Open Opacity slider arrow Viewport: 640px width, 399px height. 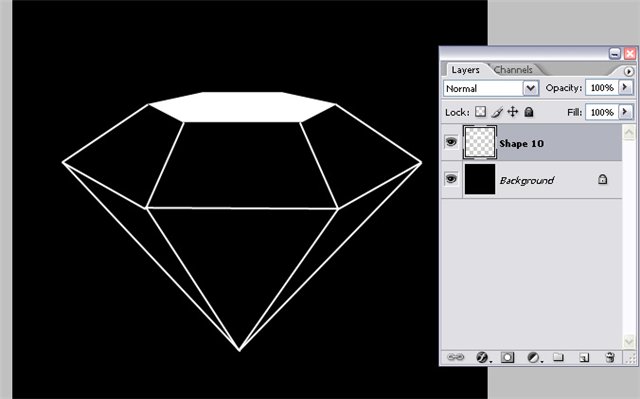coord(624,87)
